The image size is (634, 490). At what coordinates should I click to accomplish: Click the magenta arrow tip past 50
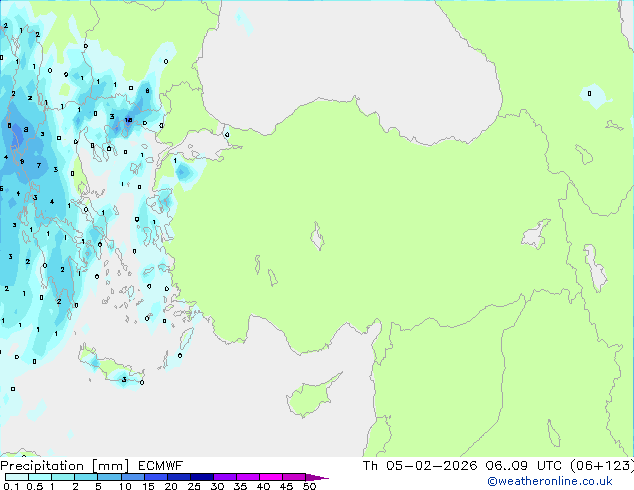pyautogui.click(x=323, y=478)
